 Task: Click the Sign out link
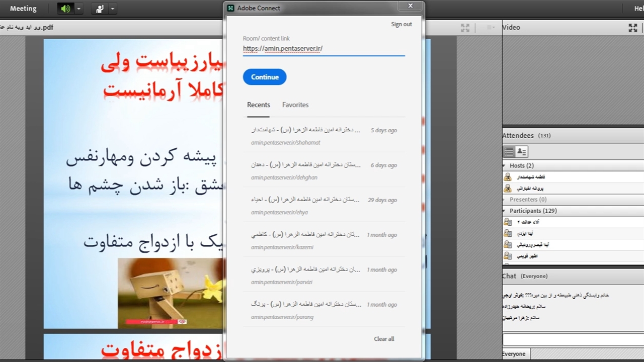click(401, 24)
